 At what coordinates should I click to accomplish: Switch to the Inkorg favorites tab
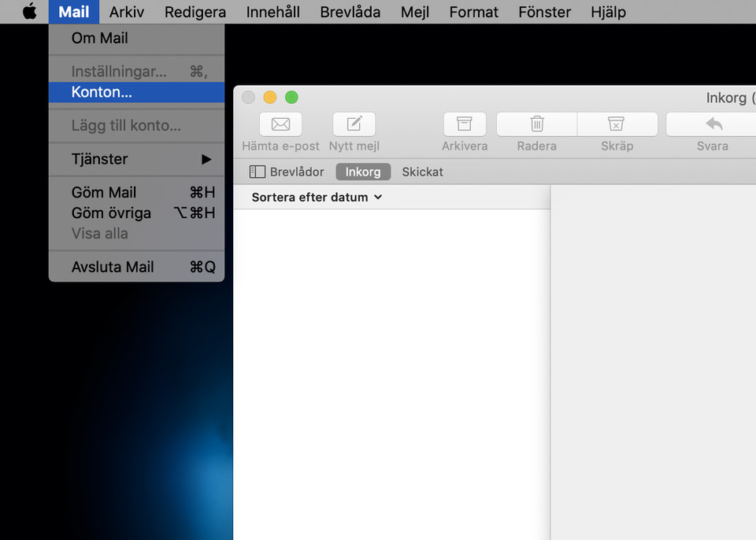pos(363,172)
